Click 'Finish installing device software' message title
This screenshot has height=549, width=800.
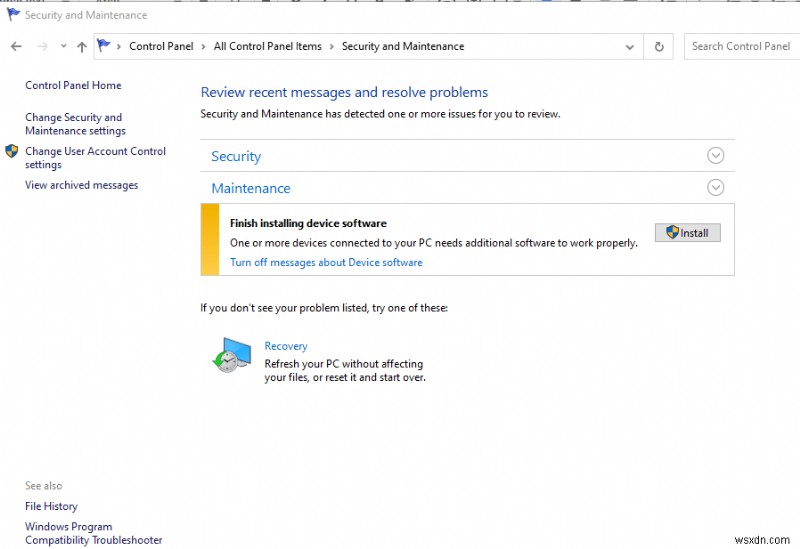click(308, 223)
